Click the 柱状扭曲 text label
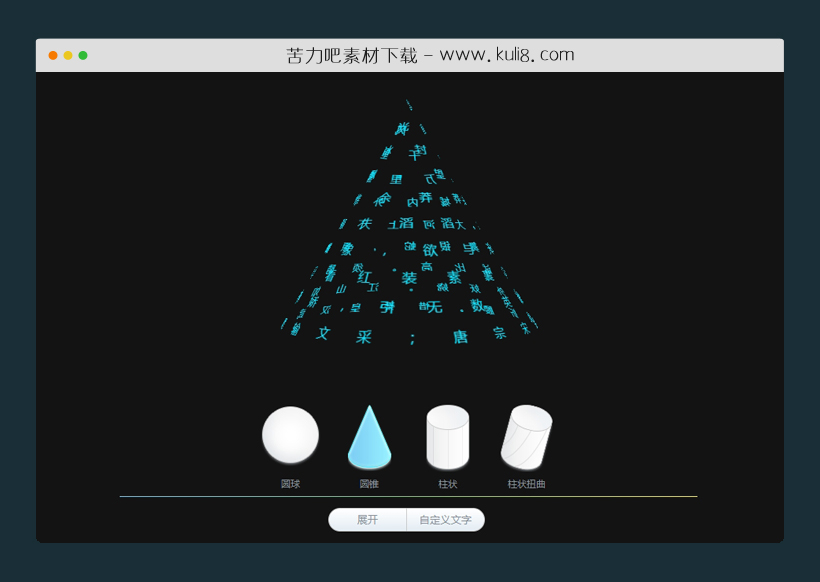Viewport: 820px width, 582px height. 526,484
